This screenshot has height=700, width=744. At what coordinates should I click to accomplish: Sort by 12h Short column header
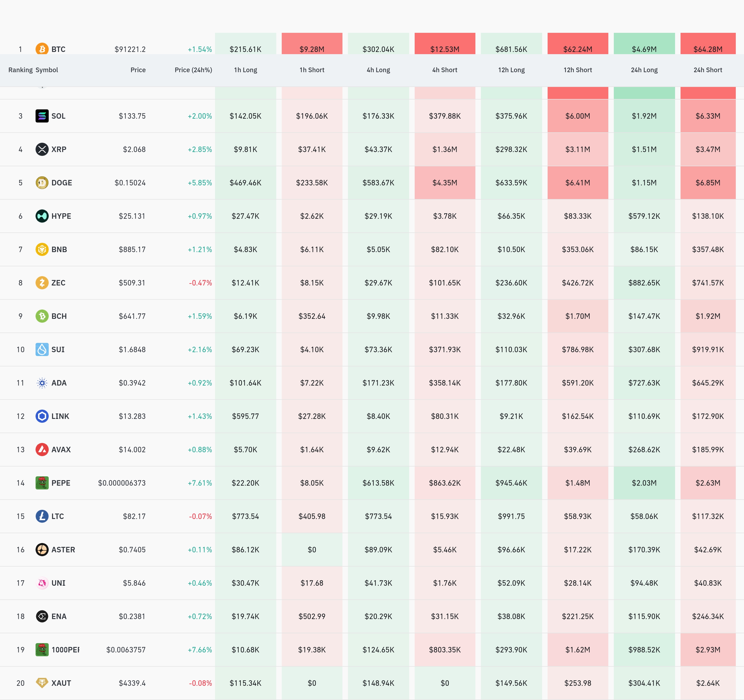577,70
